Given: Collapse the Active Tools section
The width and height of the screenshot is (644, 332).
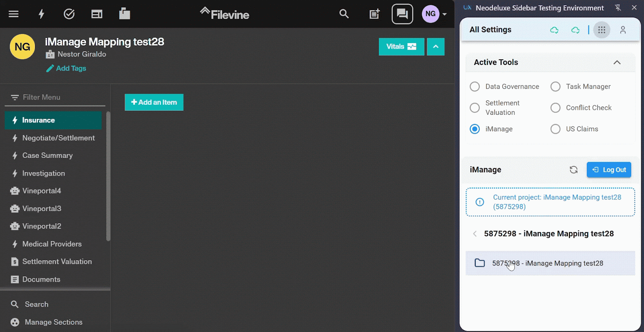Looking at the screenshot, I should coord(617,62).
